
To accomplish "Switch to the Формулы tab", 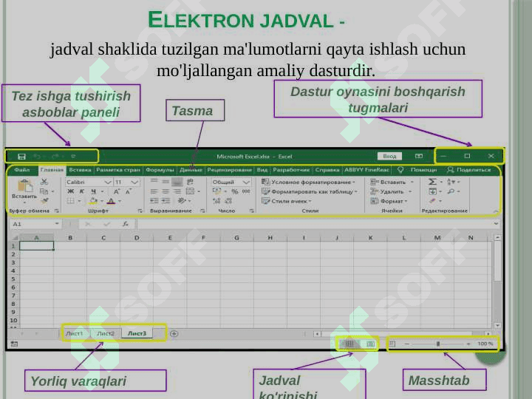I will (x=160, y=170).
